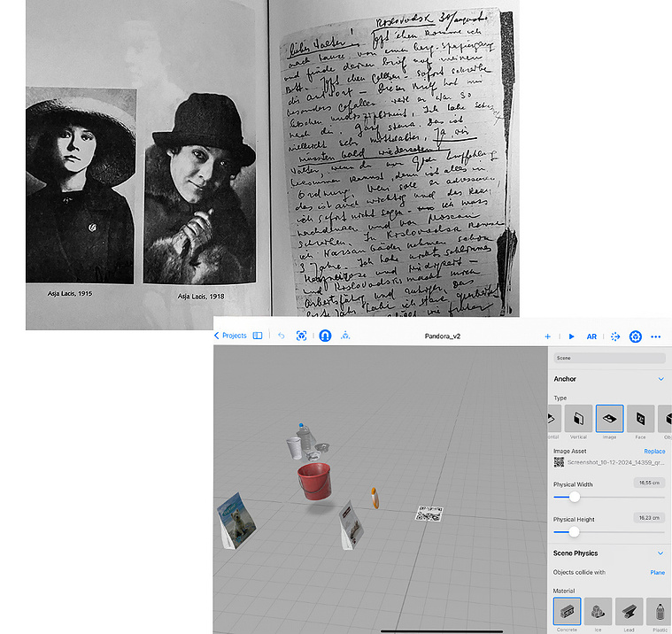Select the water bottle object
This screenshot has height=634, width=672.
point(305,437)
